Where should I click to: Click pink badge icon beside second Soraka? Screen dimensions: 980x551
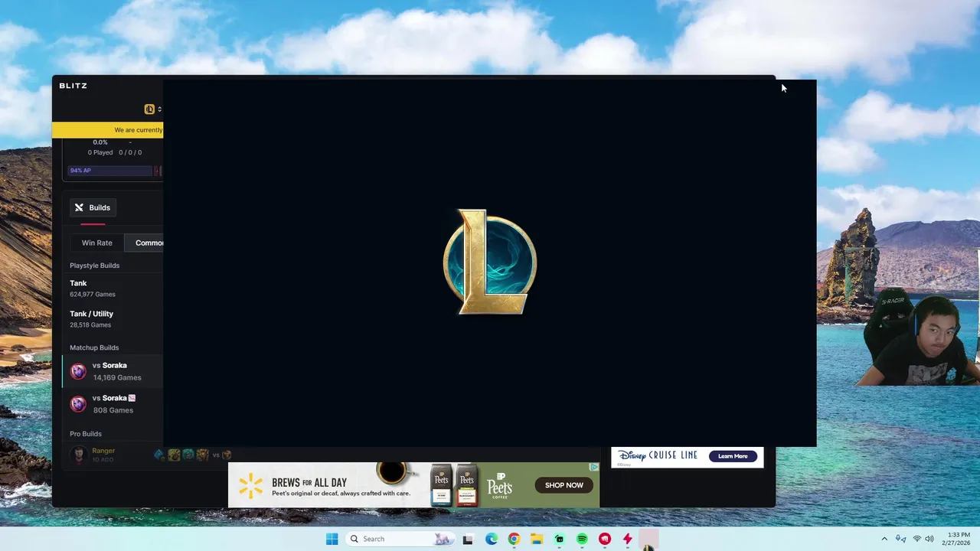tap(132, 398)
